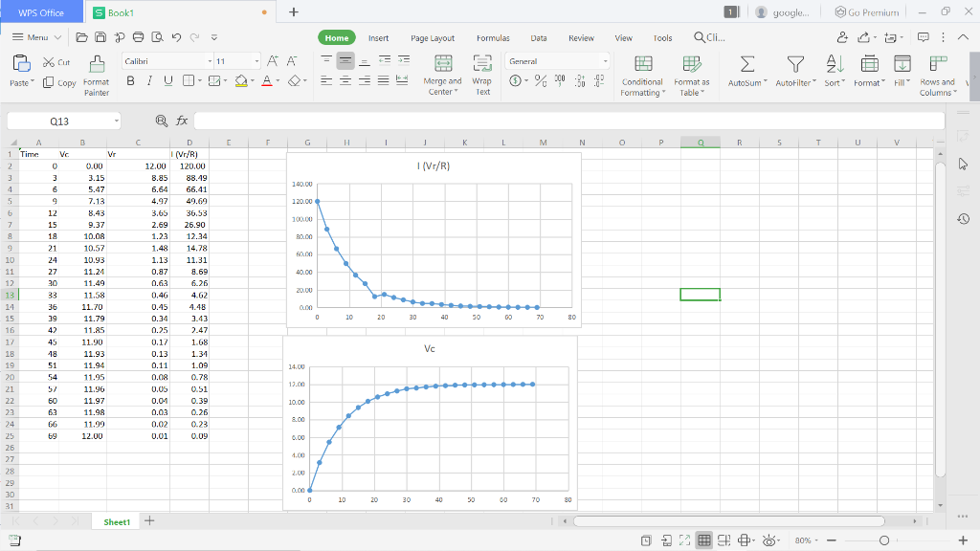Undo the last action
Viewport: 980px width, 551px height.
tap(176, 37)
